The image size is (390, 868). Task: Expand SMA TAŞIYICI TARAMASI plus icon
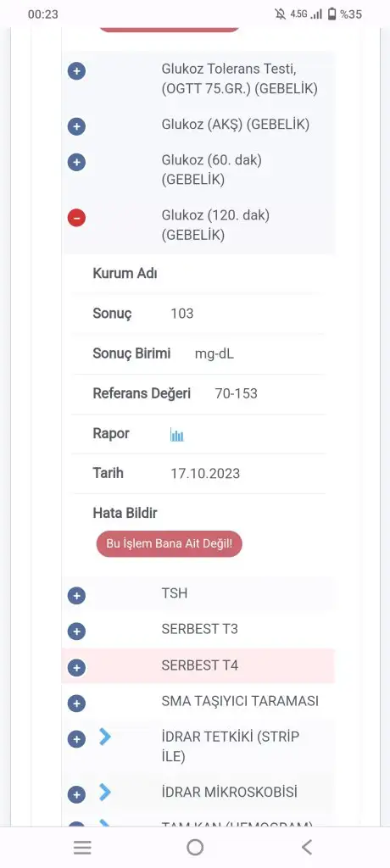coord(76,704)
